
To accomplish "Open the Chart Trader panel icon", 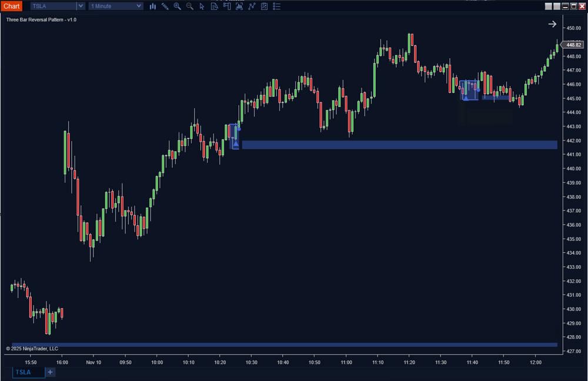I will point(226,6).
